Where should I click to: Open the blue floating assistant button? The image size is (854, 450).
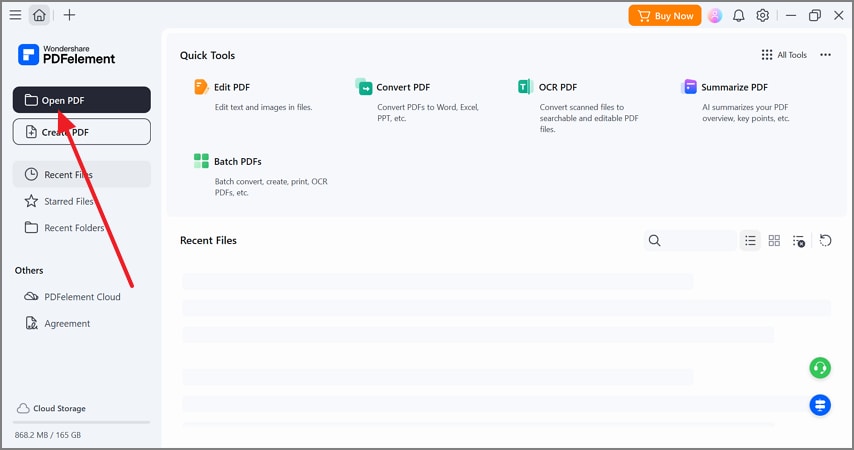click(820, 405)
